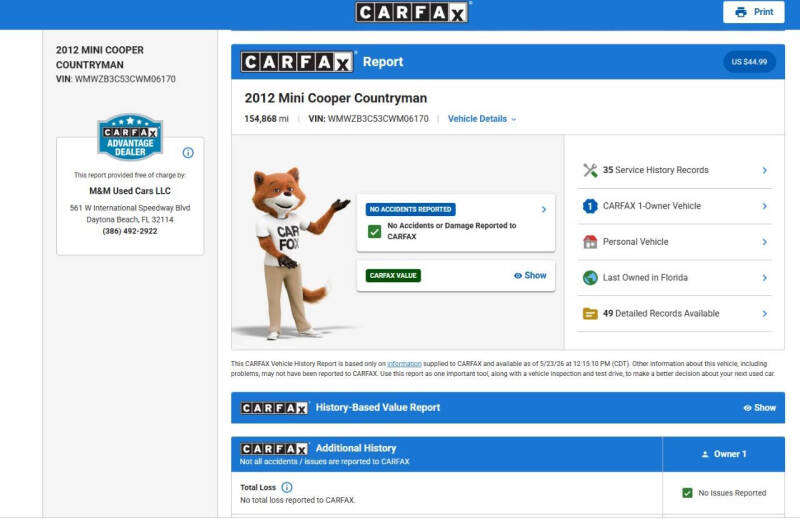The width and height of the screenshot is (800, 519).
Task: Click the house icon for Personal Vehicle
Action: point(590,242)
